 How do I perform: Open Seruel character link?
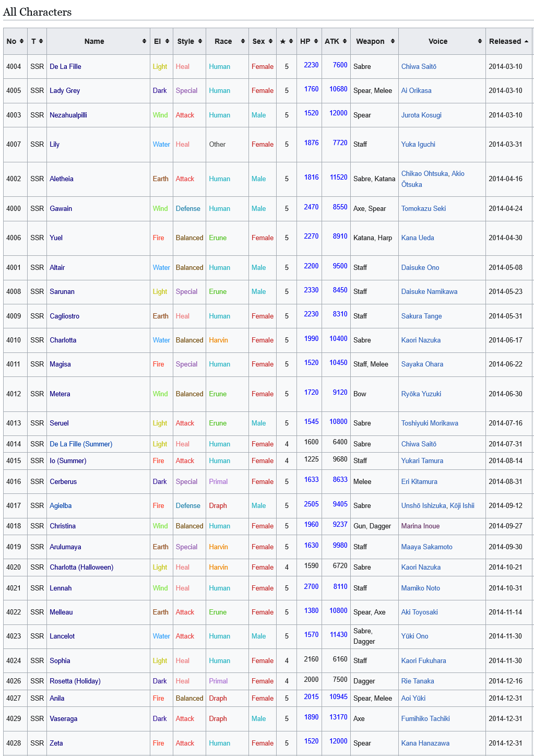[59, 423]
